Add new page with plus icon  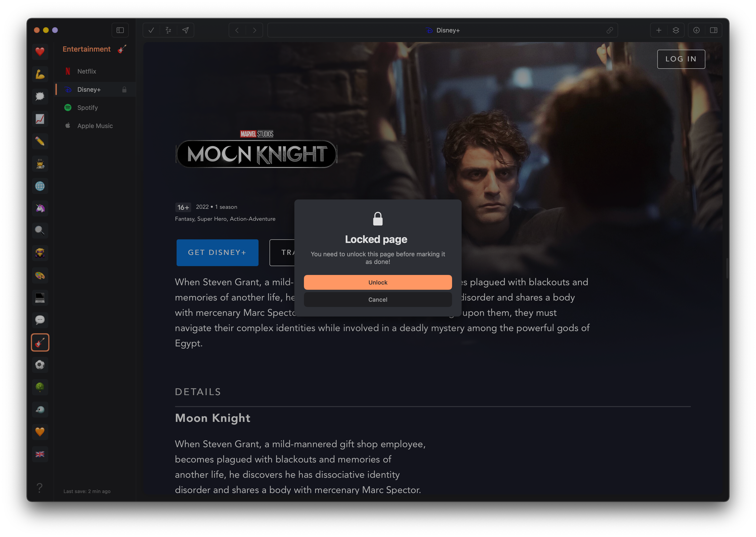coord(659,30)
